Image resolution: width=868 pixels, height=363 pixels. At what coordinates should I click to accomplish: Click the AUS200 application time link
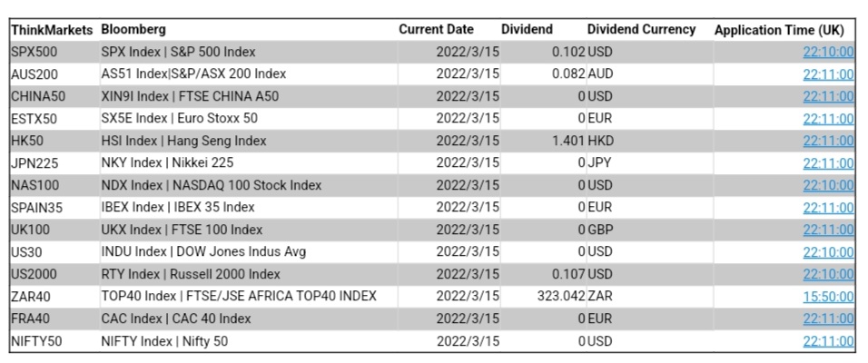828,74
